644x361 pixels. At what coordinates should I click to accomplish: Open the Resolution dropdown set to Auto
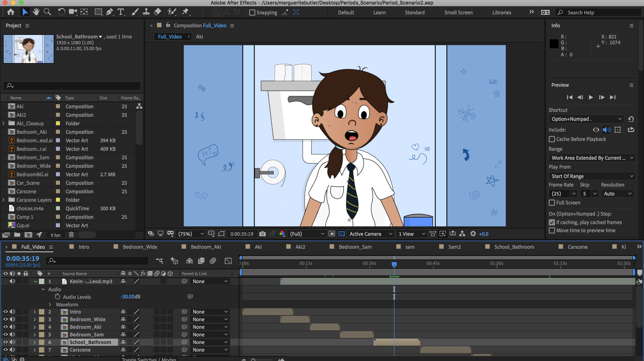click(617, 193)
